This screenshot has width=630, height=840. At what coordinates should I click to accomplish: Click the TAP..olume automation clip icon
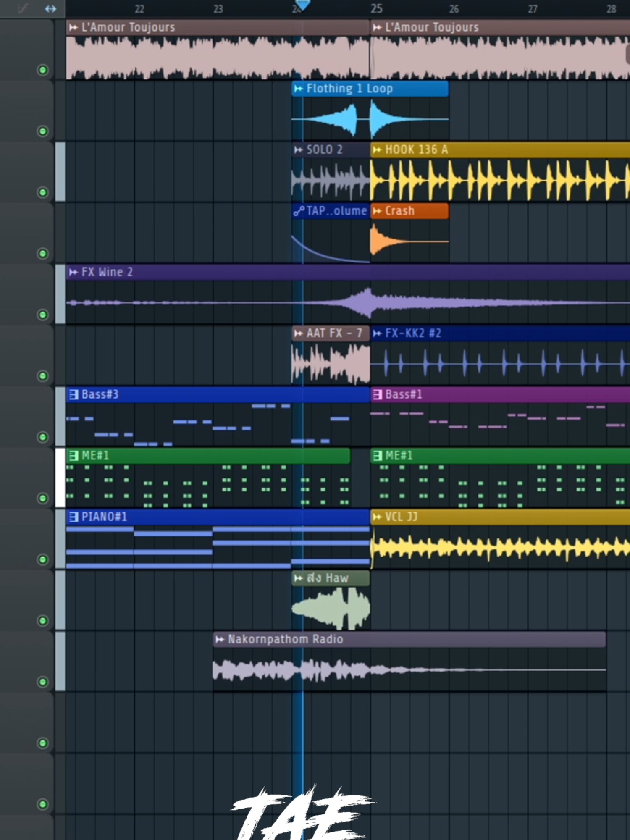click(299, 211)
